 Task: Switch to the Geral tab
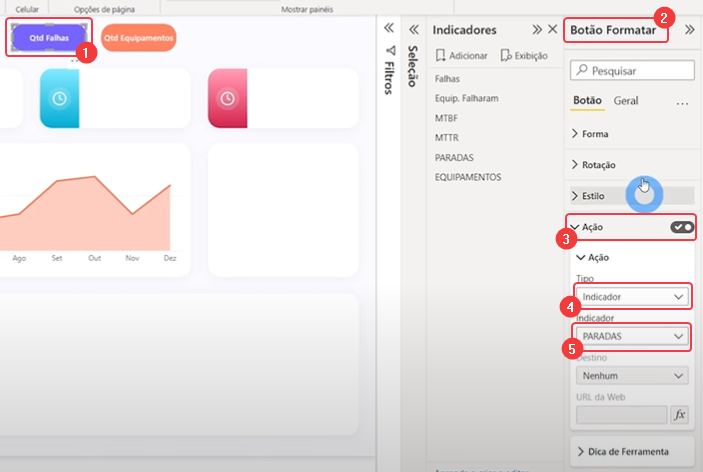pos(626,101)
